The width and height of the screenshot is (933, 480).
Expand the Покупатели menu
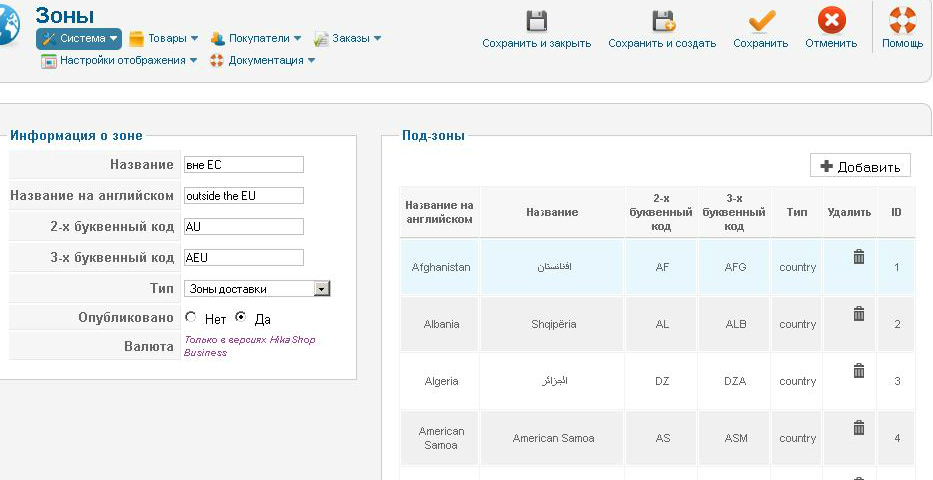(297, 39)
